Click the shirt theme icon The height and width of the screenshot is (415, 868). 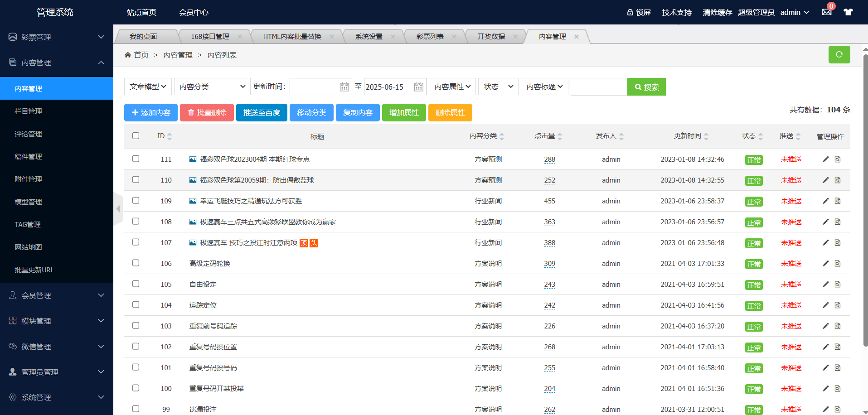pos(848,12)
